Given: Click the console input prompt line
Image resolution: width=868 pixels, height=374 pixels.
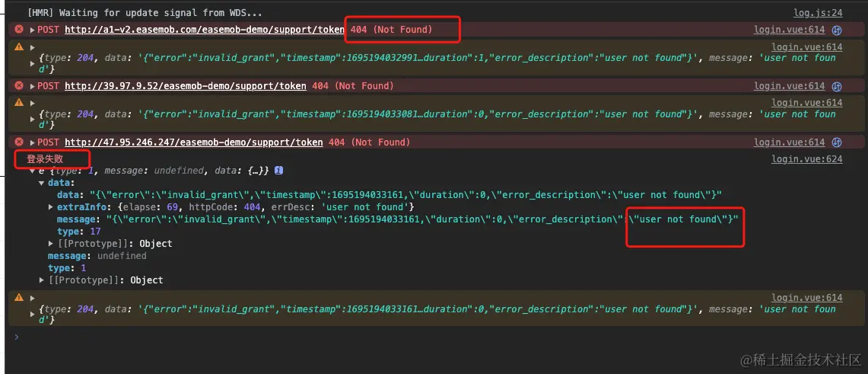Looking at the screenshot, I should tap(434, 337).
